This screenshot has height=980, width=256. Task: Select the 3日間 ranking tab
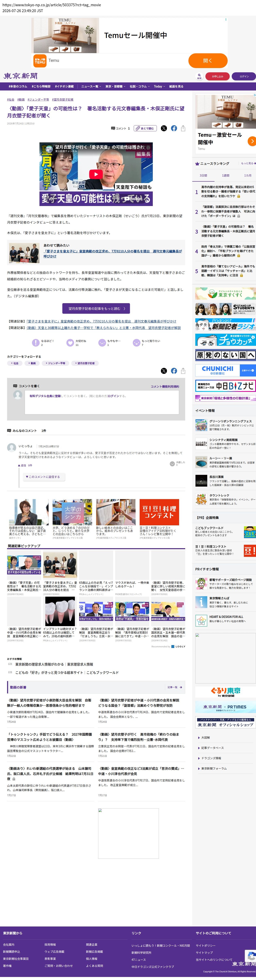[x=203, y=175]
